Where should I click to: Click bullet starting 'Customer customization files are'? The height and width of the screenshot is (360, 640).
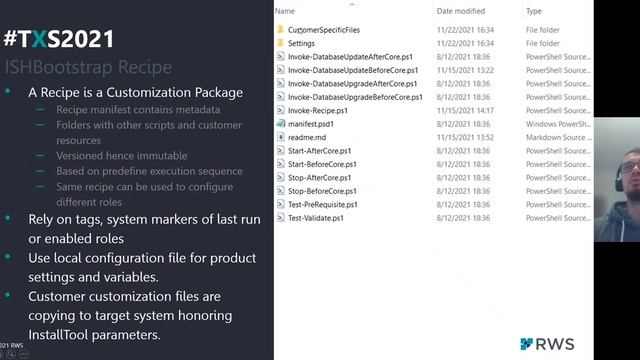[130, 316]
